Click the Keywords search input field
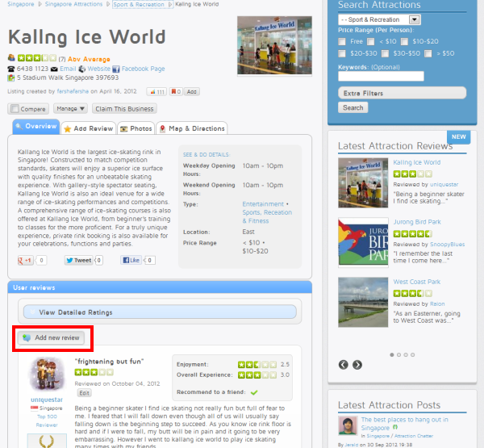 point(381,77)
